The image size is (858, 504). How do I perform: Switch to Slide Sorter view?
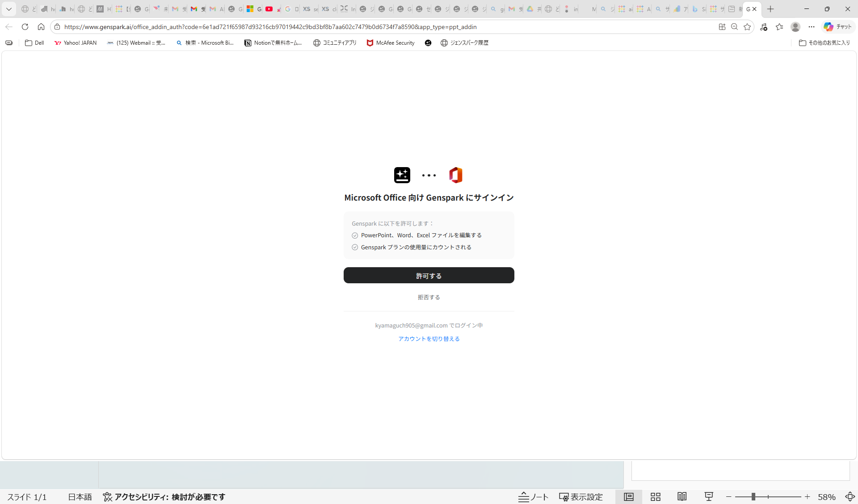[x=655, y=497]
